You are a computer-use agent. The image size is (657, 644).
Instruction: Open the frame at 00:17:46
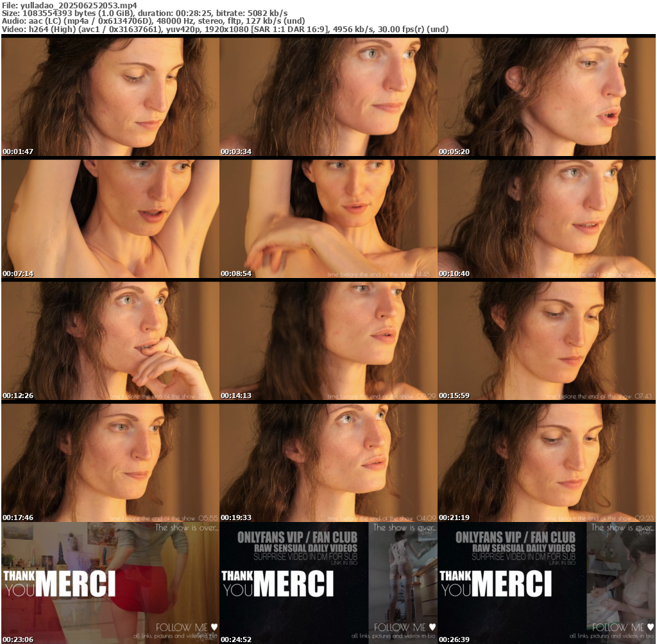(x=110, y=462)
